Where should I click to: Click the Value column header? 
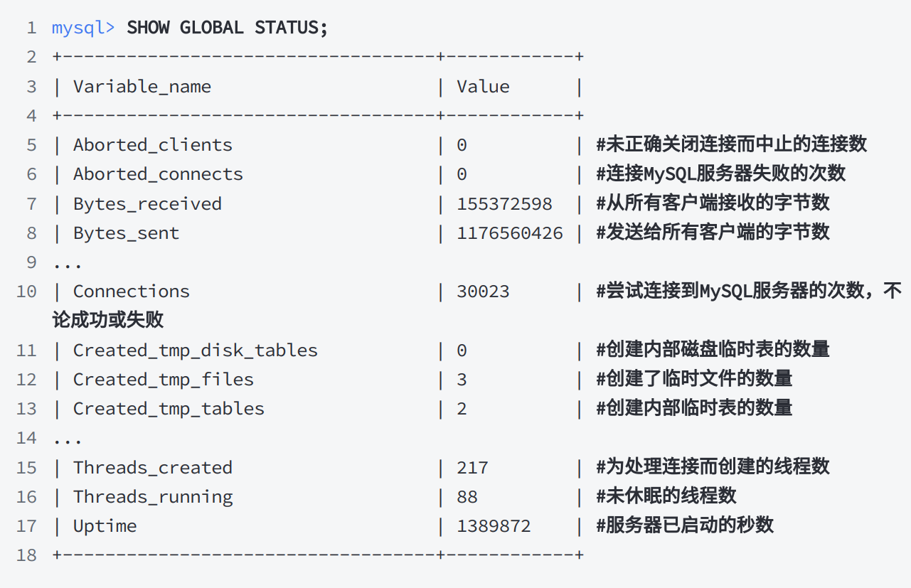484,87
